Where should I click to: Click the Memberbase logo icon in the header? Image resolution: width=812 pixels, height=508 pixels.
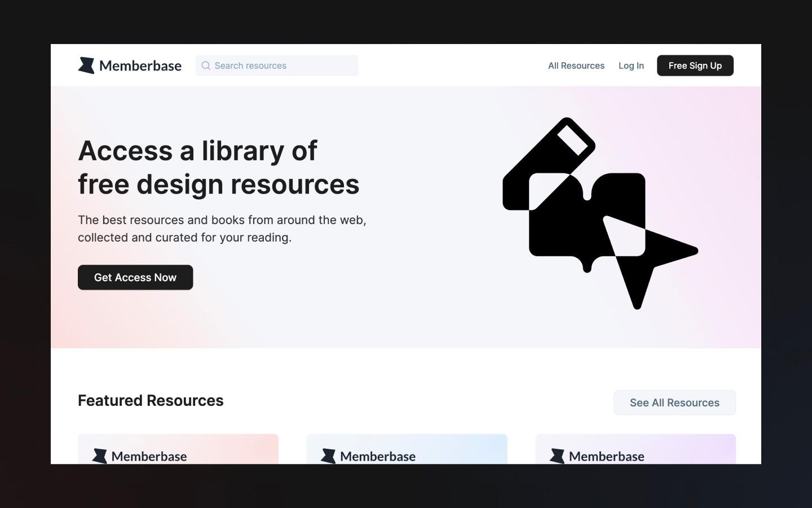(86, 65)
